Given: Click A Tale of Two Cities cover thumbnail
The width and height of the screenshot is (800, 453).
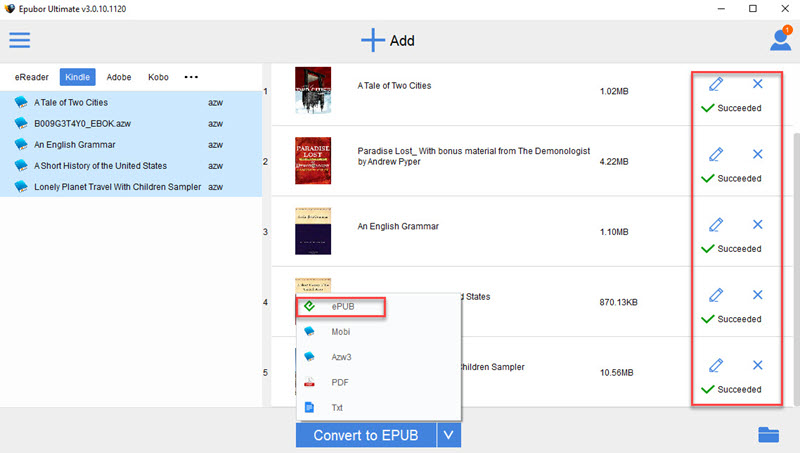Looking at the screenshot, I should pos(313,90).
